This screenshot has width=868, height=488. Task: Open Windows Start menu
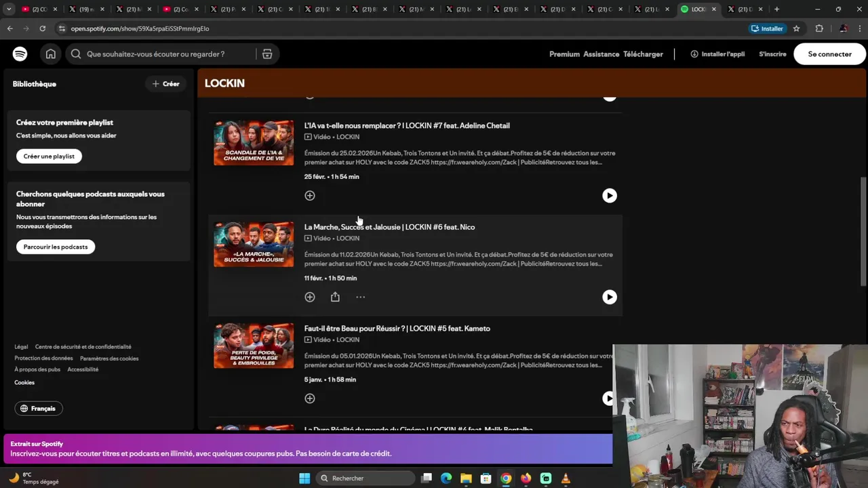pos(304,479)
